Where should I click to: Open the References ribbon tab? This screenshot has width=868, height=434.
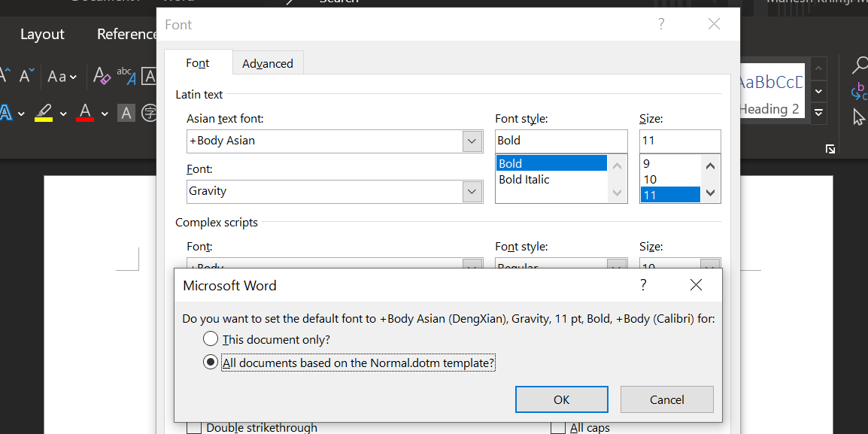pyautogui.click(x=127, y=34)
